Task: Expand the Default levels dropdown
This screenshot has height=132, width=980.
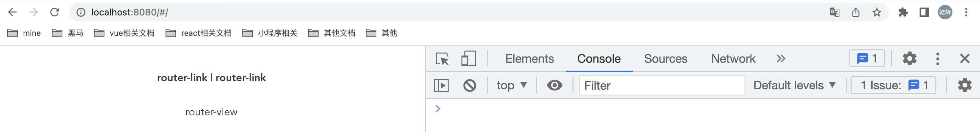Action: [x=794, y=85]
